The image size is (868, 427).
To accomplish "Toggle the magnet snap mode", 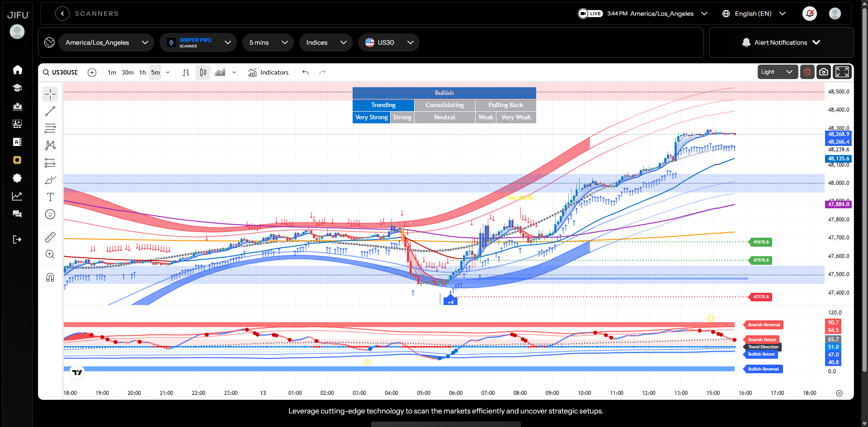I will coord(50,277).
